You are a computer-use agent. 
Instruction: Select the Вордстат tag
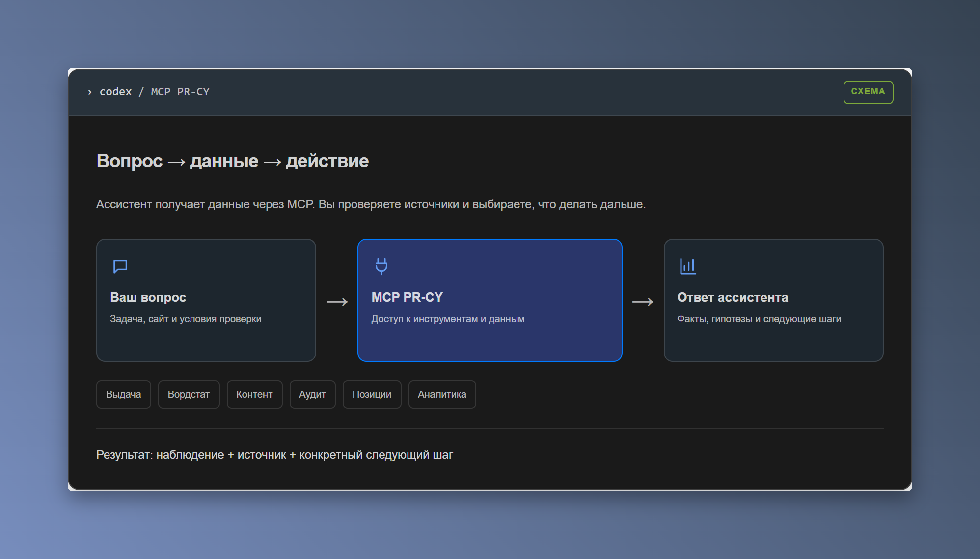189,394
